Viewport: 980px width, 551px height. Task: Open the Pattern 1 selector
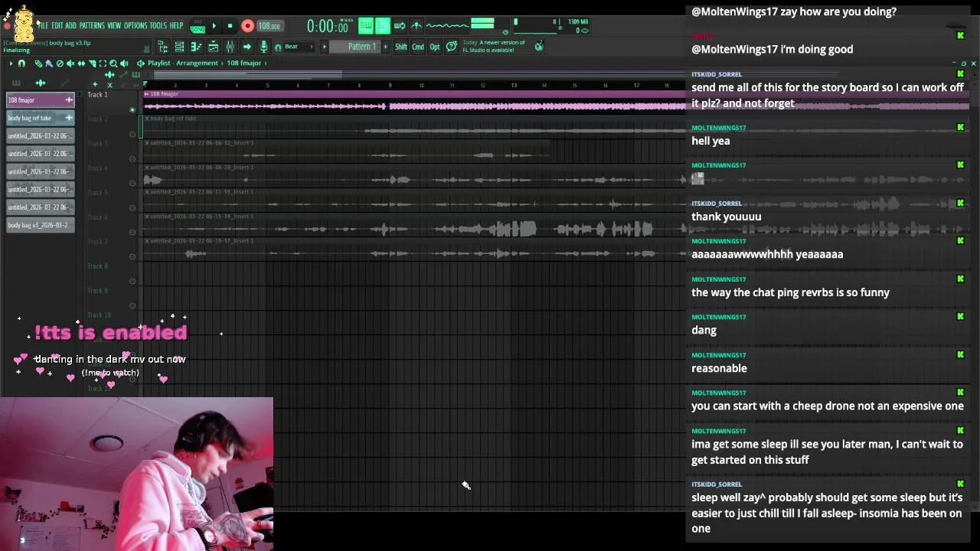click(354, 47)
